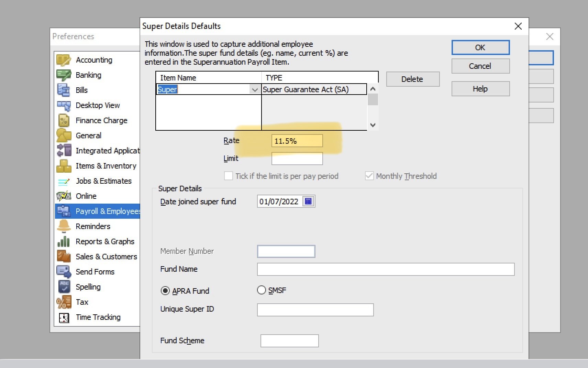The height and width of the screenshot is (368, 588).
Task: Click the Date joined super fund field
Action: (x=280, y=202)
